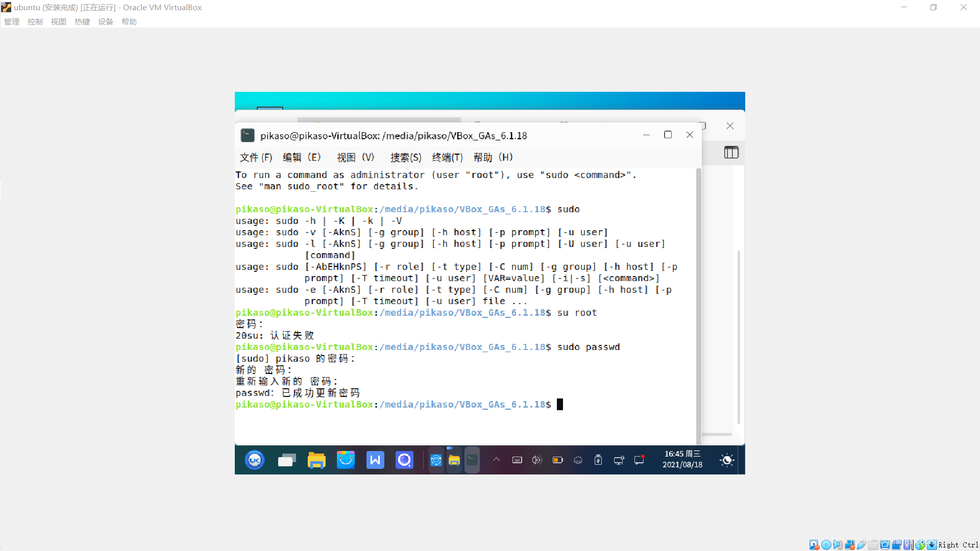
Task: Minimize the terminal window
Action: (646, 135)
